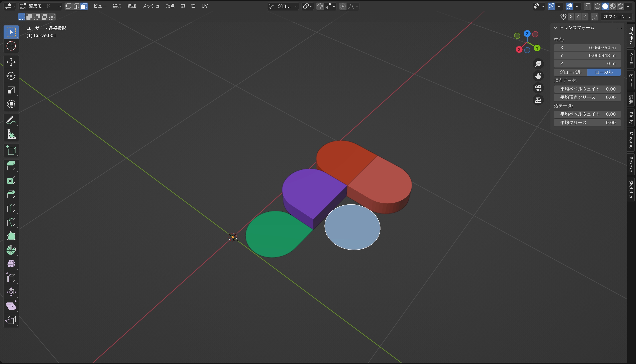Switch to Solid viewport shading

click(x=605, y=6)
